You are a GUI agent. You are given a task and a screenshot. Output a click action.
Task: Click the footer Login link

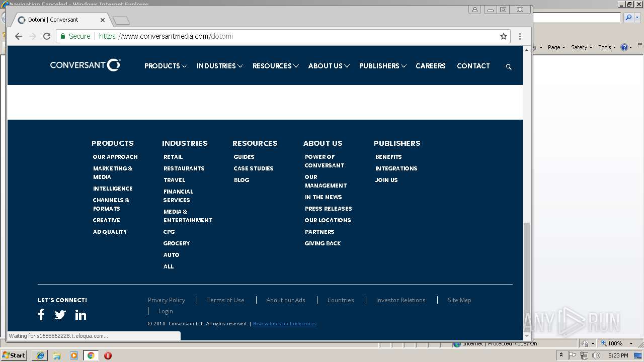[x=166, y=311]
